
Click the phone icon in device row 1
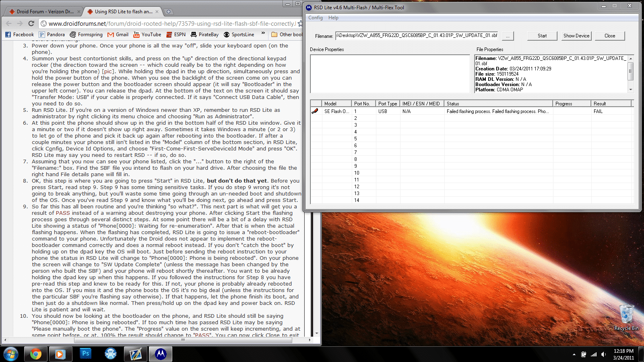[x=315, y=111]
